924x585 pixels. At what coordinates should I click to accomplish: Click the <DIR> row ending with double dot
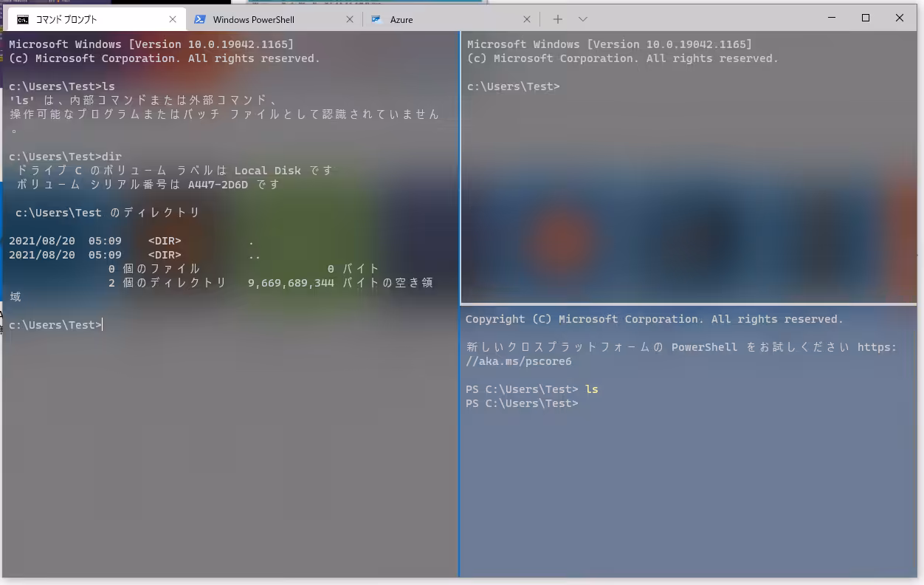coord(134,255)
